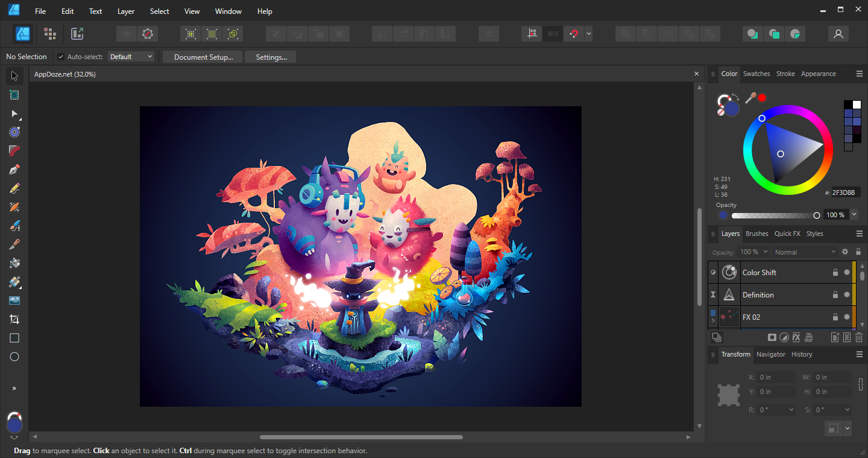Open layer effects via the FX icon
This screenshot has width=868, height=458.
796,337
